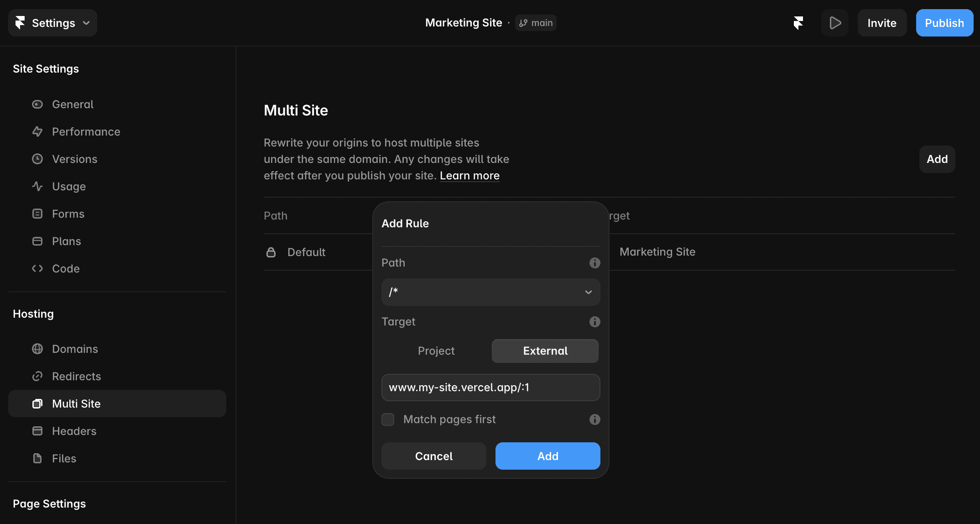Switch target to External

pos(545,351)
